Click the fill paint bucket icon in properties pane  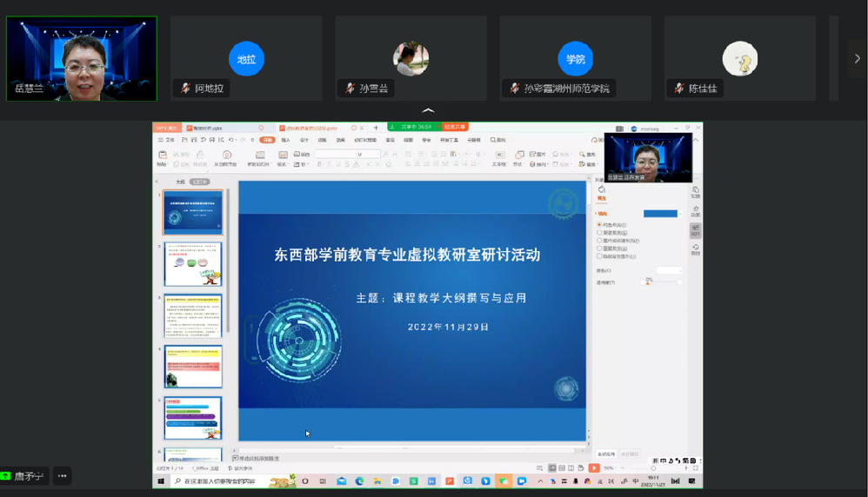[601, 189]
